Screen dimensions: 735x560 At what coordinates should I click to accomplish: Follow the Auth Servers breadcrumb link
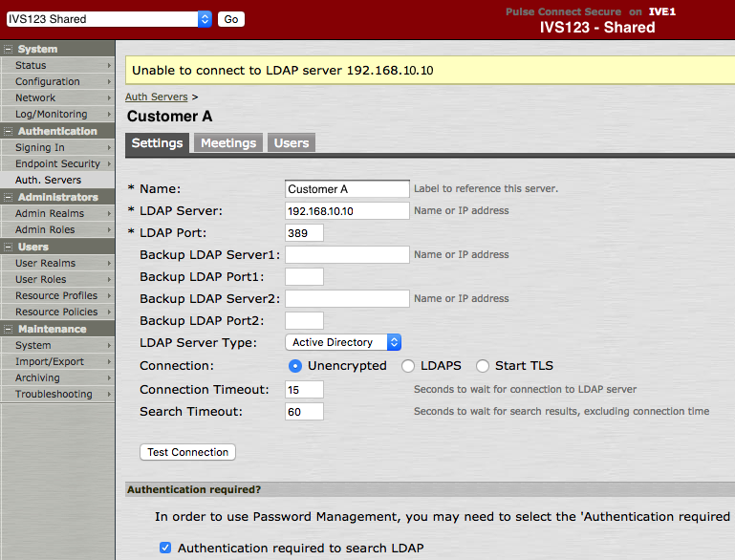click(x=157, y=97)
